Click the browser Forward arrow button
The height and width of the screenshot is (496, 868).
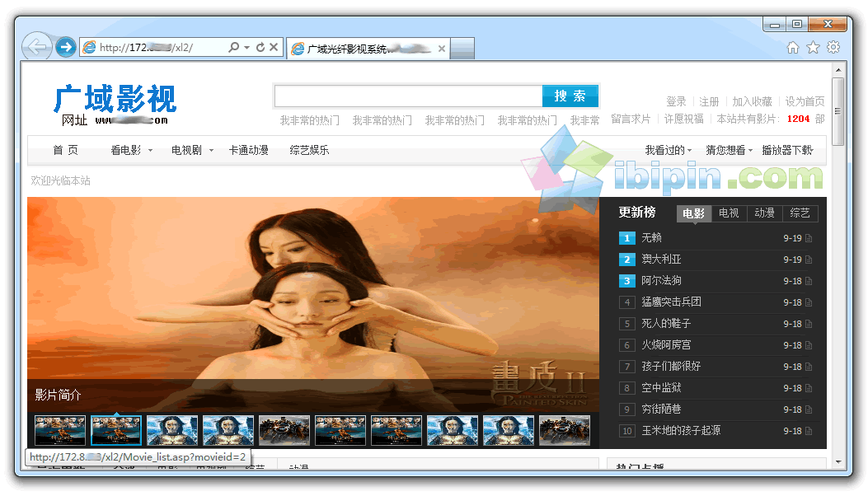(x=66, y=48)
